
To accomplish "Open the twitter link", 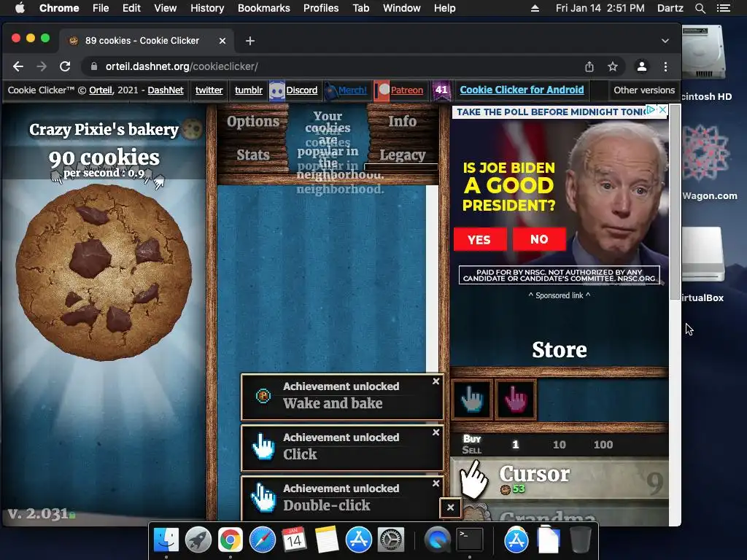I will (209, 90).
